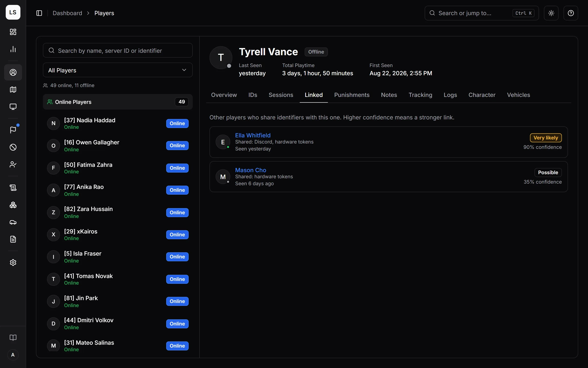Open the map icon in sidebar
The width and height of the screenshot is (588, 368).
tap(13, 90)
